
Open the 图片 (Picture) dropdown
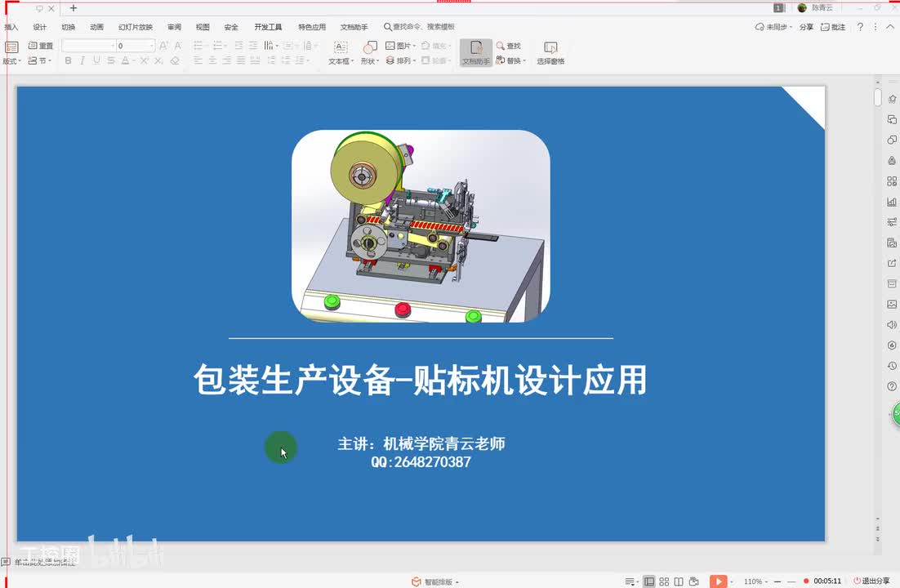[400, 46]
